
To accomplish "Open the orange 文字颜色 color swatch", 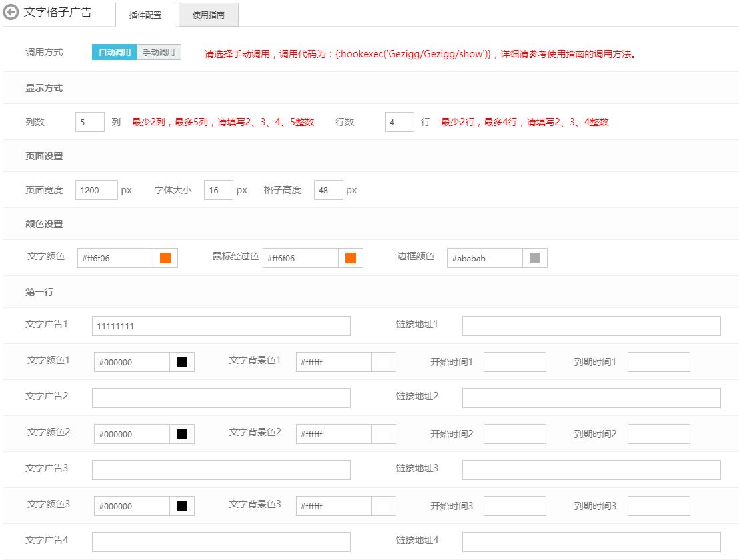I will [165, 258].
